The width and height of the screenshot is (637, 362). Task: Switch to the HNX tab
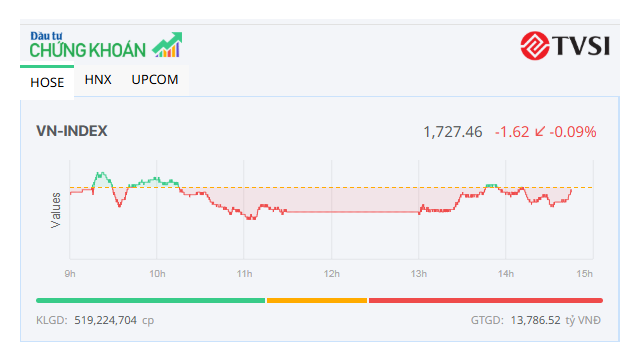click(x=98, y=80)
